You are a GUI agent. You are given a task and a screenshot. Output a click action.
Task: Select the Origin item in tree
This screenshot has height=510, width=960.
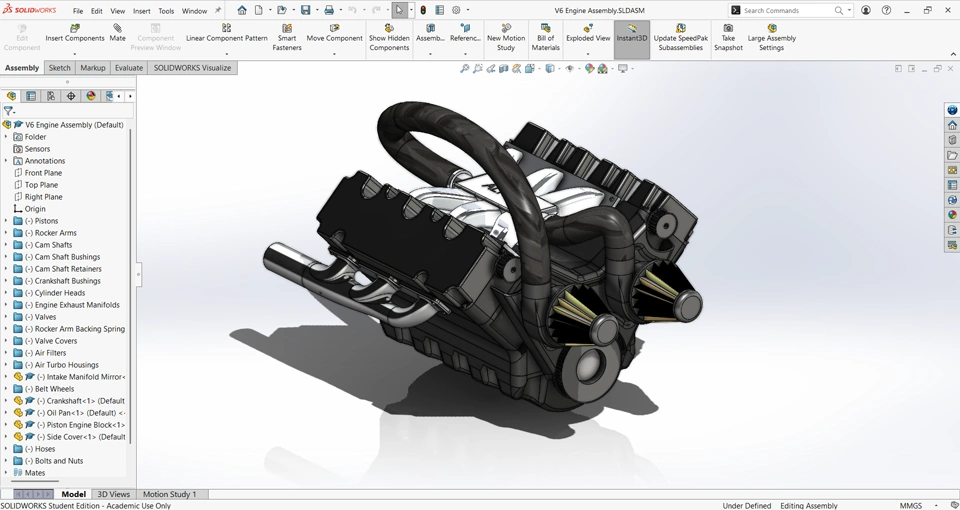pos(35,209)
